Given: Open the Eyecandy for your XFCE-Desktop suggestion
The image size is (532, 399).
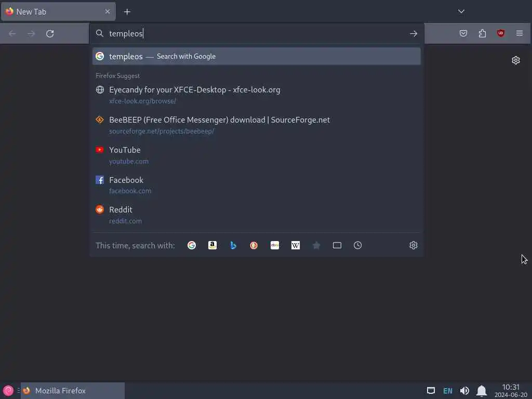Looking at the screenshot, I should [x=257, y=95].
